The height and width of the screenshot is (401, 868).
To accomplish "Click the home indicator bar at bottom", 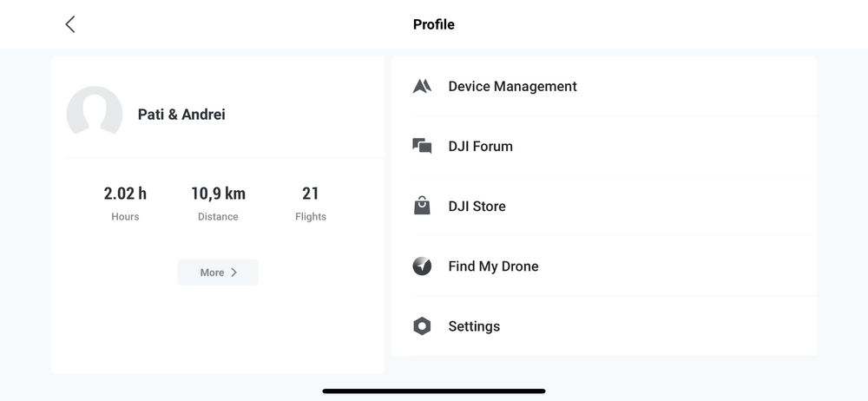I will [434, 391].
